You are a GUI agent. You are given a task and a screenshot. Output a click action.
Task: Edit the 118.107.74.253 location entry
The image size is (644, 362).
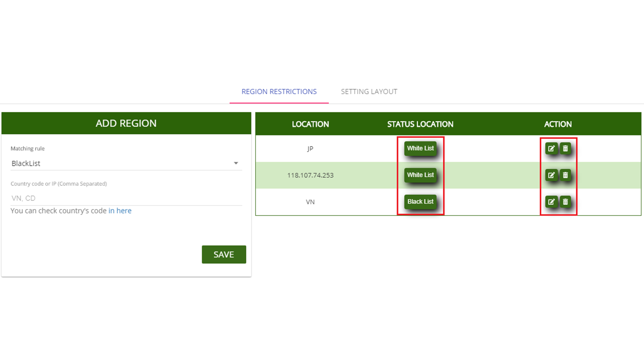(551, 175)
